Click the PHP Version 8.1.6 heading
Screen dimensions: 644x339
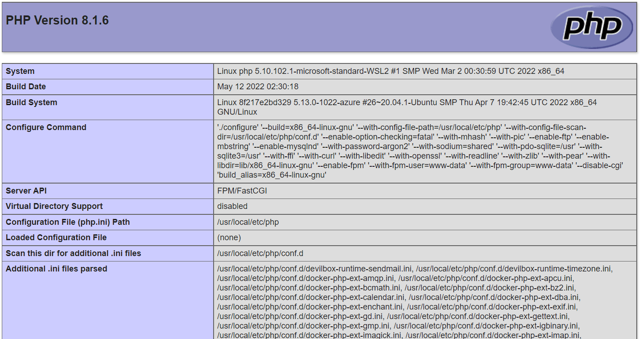coord(57,21)
